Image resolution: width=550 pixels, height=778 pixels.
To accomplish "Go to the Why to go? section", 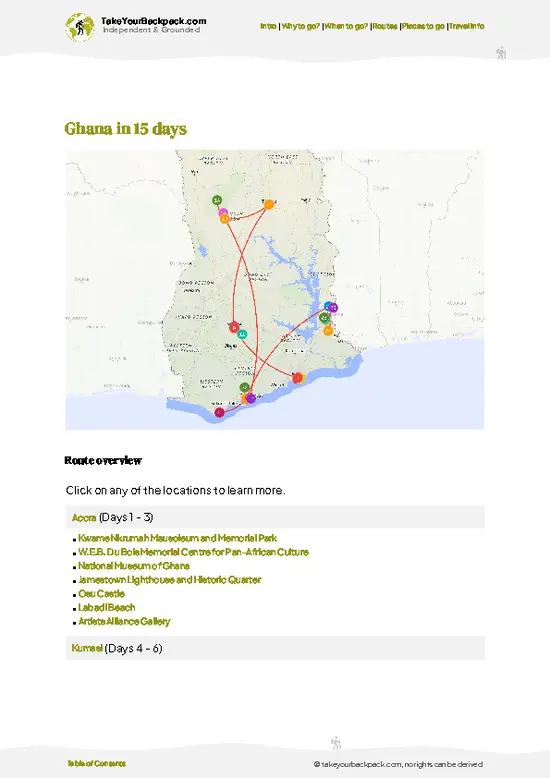I will tap(301, 26).
